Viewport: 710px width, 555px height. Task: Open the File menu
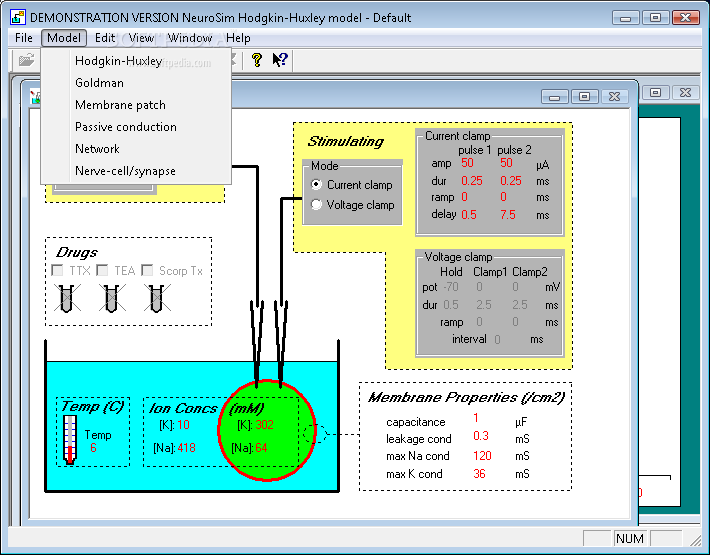coord(24,38)
